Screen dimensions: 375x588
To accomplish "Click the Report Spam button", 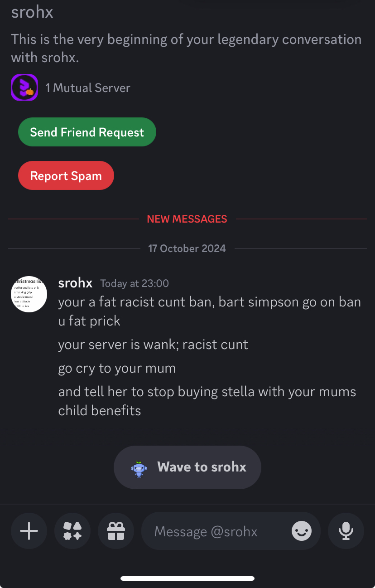I will click(x=66, y=175).
